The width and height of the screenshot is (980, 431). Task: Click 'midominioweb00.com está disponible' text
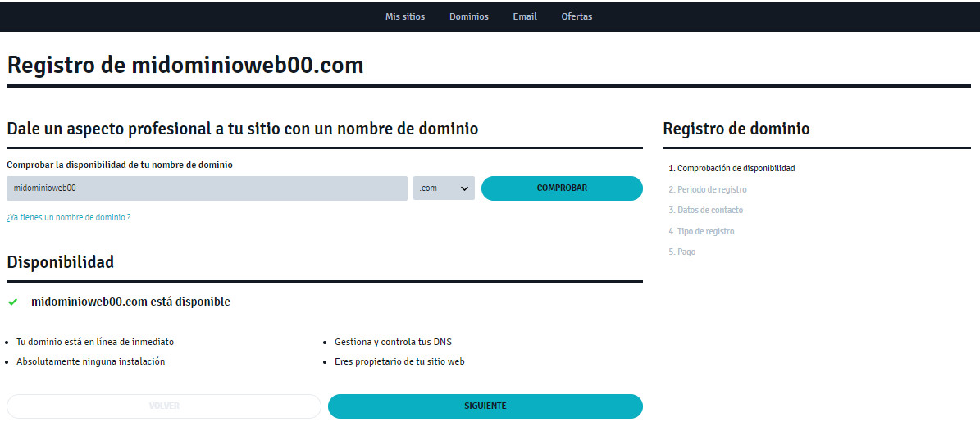(130, 302)
